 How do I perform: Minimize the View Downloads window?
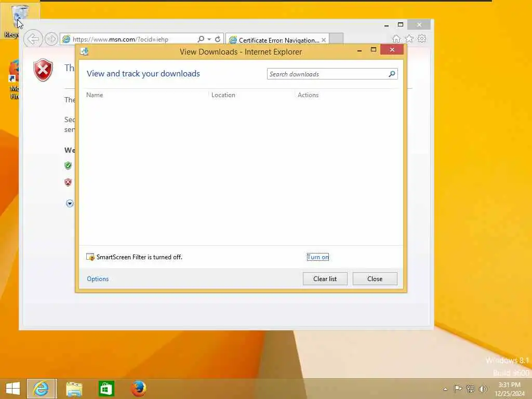coord(360,50)
